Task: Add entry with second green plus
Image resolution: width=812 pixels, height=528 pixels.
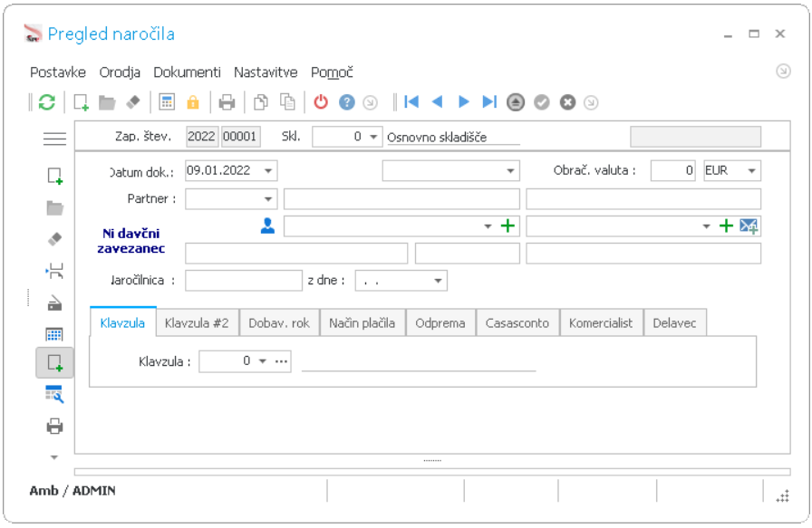Action: tap(727, 226)
